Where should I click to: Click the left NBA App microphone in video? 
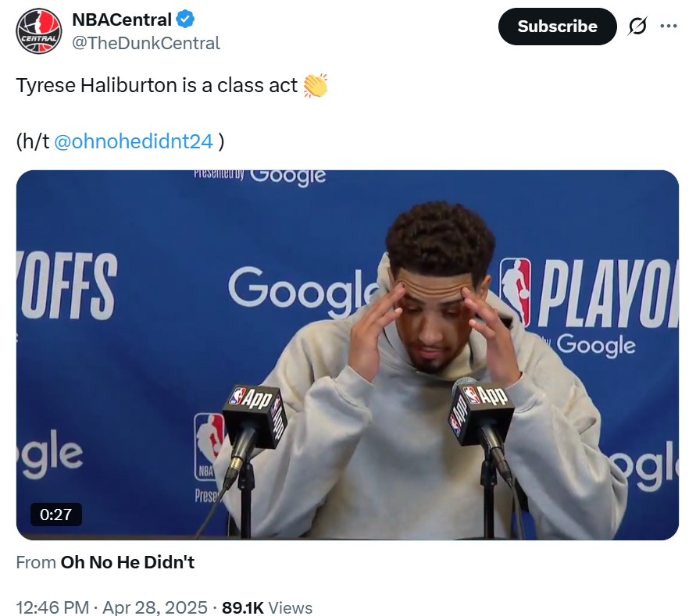pyautogui.click(x=254, y=411)
